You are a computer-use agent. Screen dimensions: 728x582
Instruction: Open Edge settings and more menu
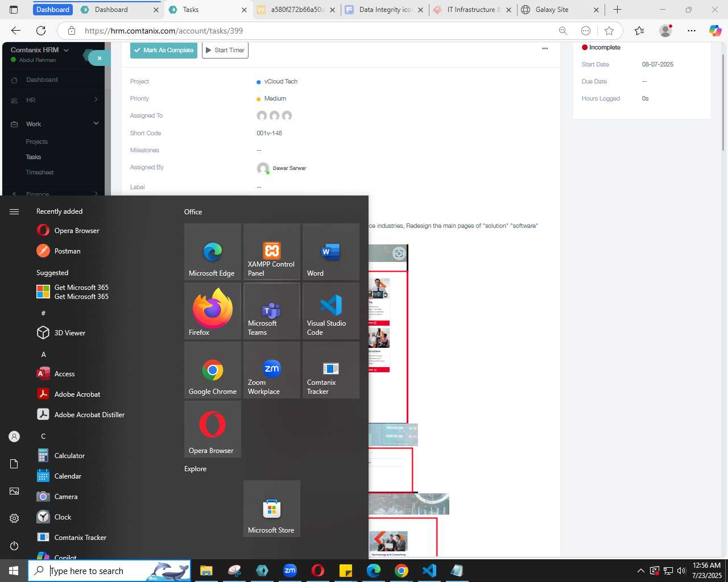pyautogui.click(x=692, y=31)
